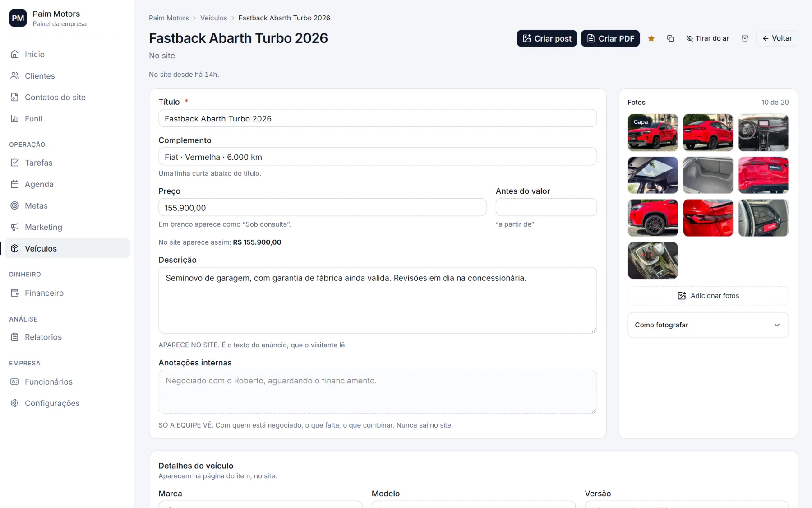
Task: Open Tarefas in sidebar
Action: [68, 163]
